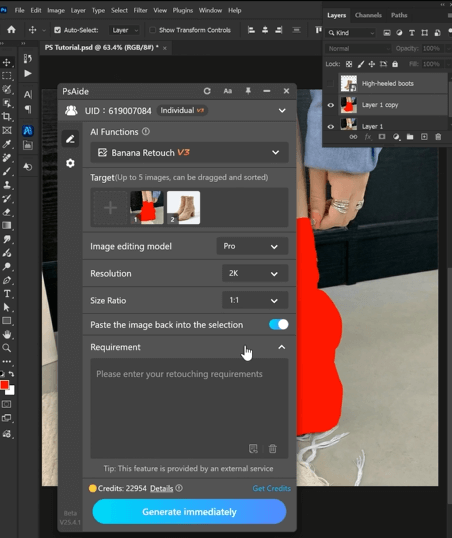Open the Plugins menu
Viewport: 452px width, 538px height.
coord(183,10)
